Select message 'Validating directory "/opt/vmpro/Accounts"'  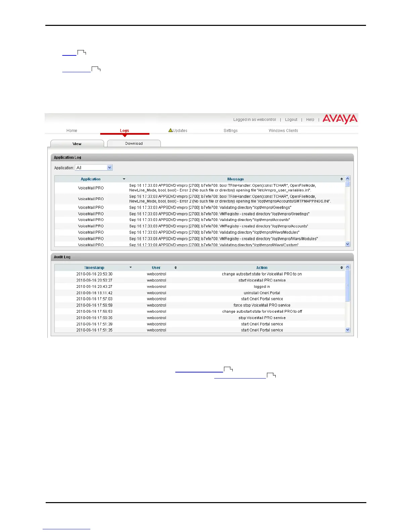coord(210,220)
